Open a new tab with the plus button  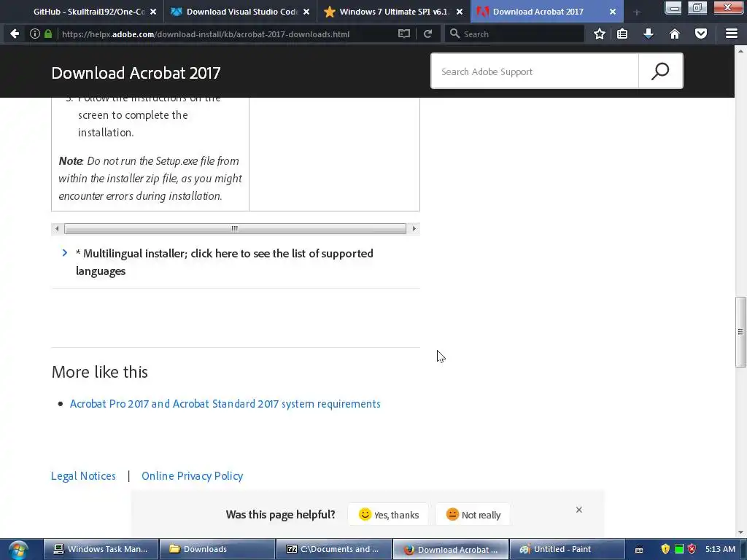636,12
